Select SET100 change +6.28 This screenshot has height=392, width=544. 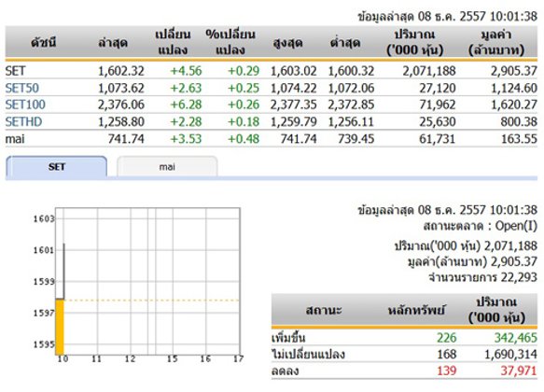(x=186, y=105)
